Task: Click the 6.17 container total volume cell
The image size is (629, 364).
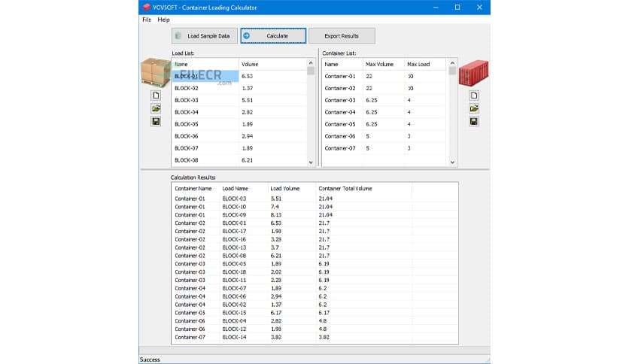Action: 324,313
